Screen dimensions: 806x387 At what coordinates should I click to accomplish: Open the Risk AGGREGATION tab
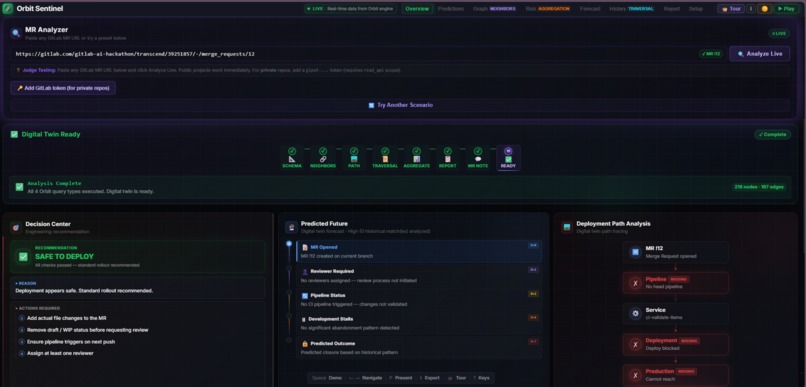pos(547,9)
